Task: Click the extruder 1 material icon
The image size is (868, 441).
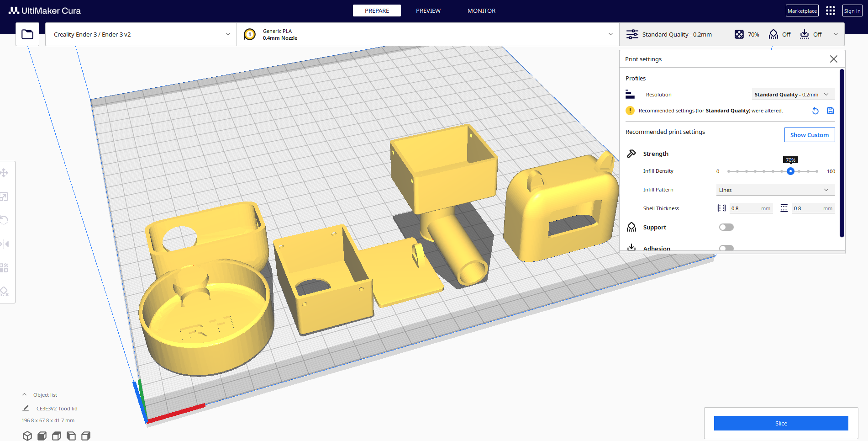Action: [x=250, y=34]
